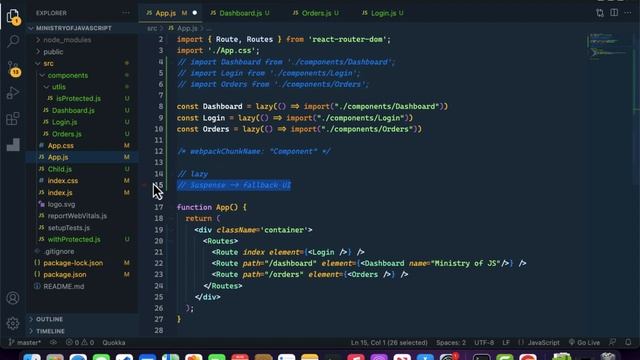Select App.js in explorer tree
Image resolution: width=640 pixels, height=360 pixels.
point(82,157)
